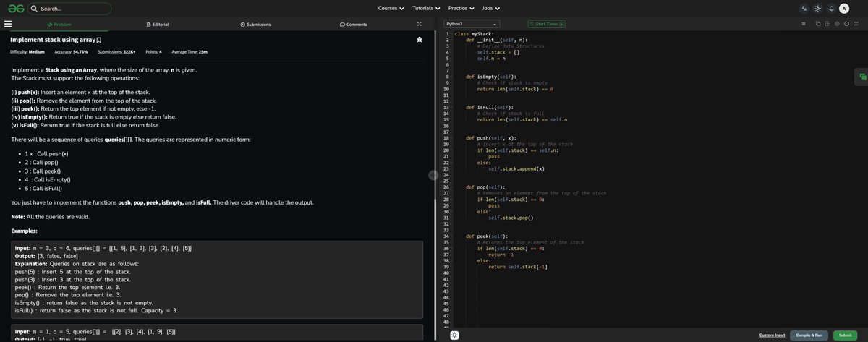Click the language translate icon

(x=804, y=8)
